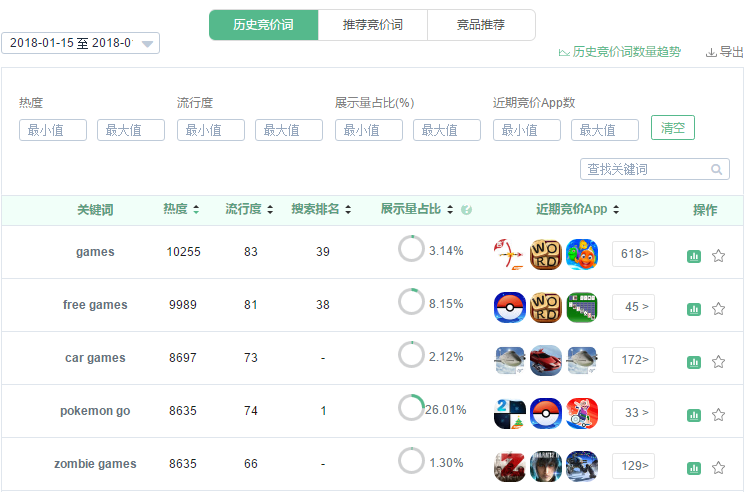Screen dimensions: 746x492
Task: Switch to the 推荐竞价词 tab
Action: click(x=372, y=25)
